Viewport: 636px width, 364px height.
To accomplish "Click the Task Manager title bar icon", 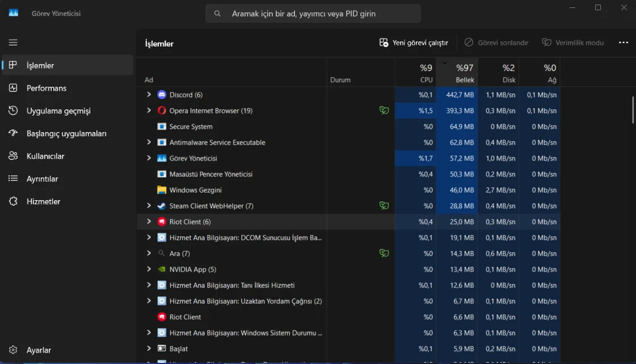I will coord(14,13).
